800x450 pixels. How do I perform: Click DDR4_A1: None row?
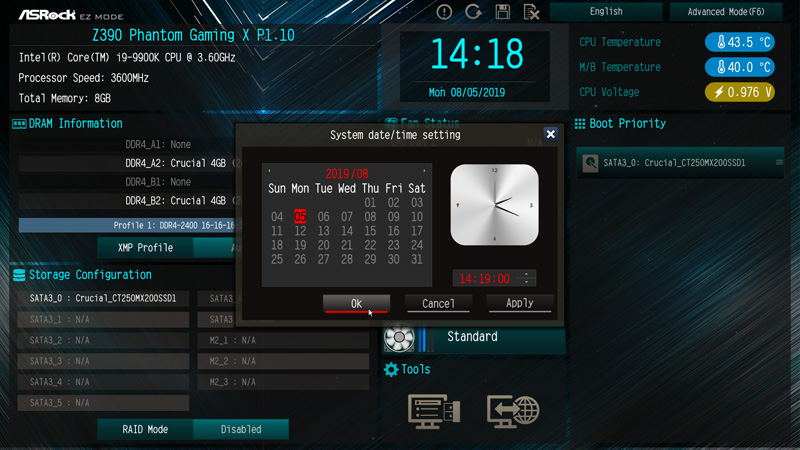pyautogui.click(x=128, y=144)
